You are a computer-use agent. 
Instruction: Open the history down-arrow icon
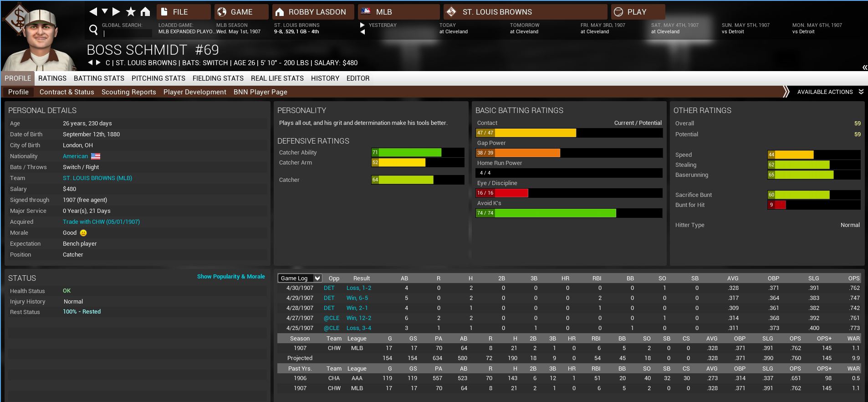[105, 11]
